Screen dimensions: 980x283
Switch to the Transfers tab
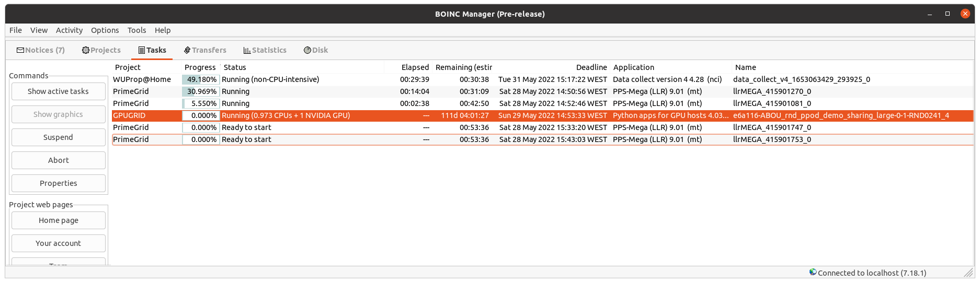[x=205, y=50]
